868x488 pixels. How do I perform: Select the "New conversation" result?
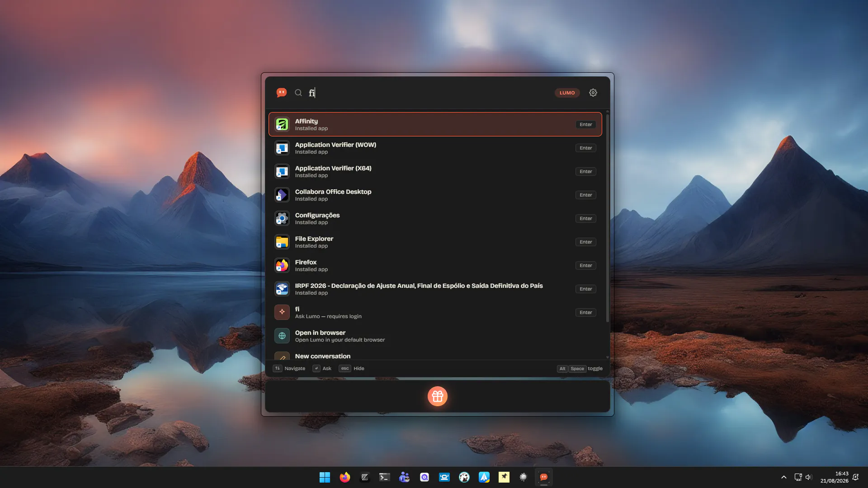[435, 356]
